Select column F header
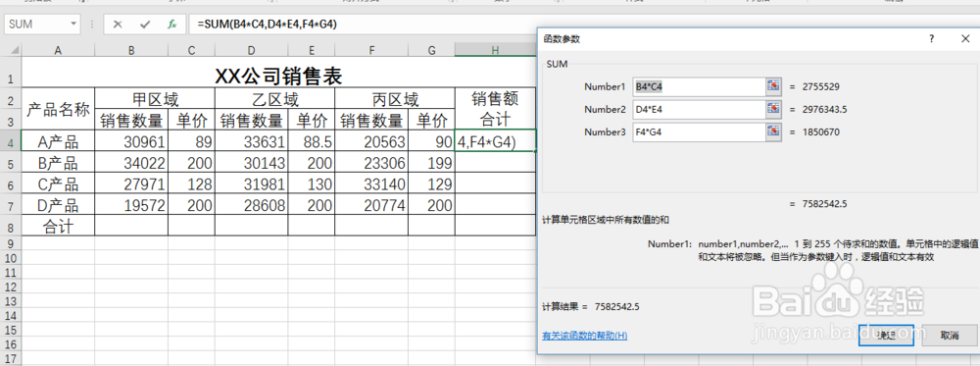The image size is (980, 366). (371, 49)
